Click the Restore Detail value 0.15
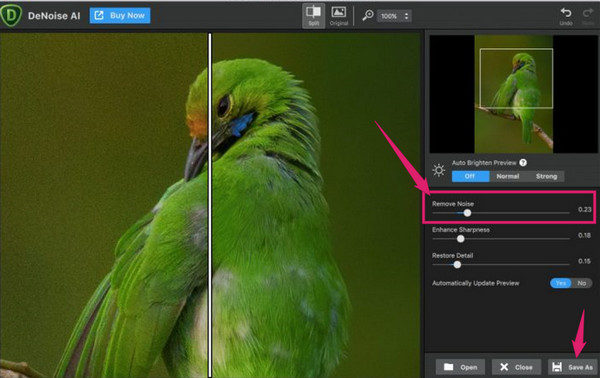The height and width of the screenshot is (378, 600). (x=584, y=261)
